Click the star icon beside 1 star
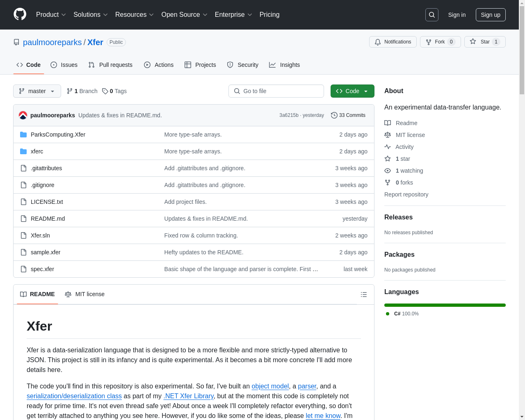This screenshot has width=525, height=420. click(388, 159)
